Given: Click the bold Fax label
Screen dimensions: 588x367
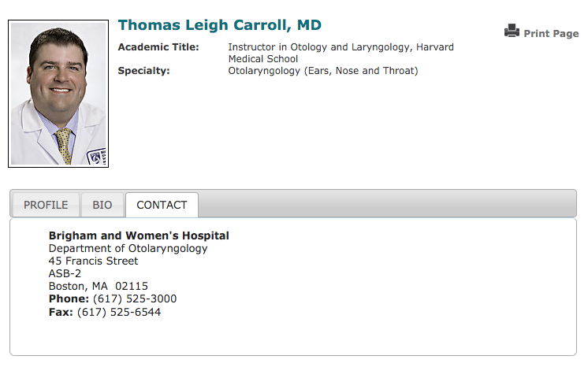Looking at the screenshot, I should (61, 312).
